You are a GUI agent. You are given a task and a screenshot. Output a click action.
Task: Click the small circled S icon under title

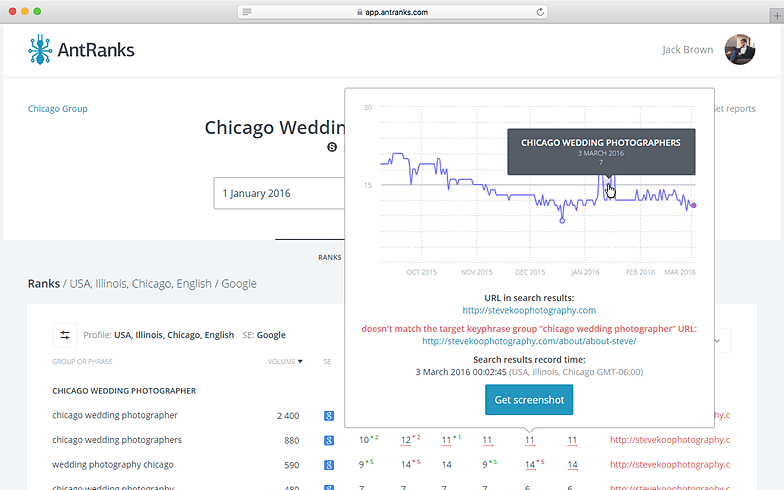(x=332, y=147)
